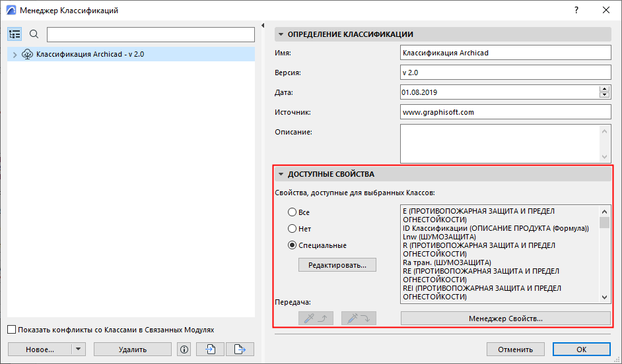
Task: Click the Описание scroll up arrow
Action: point(604,131)
